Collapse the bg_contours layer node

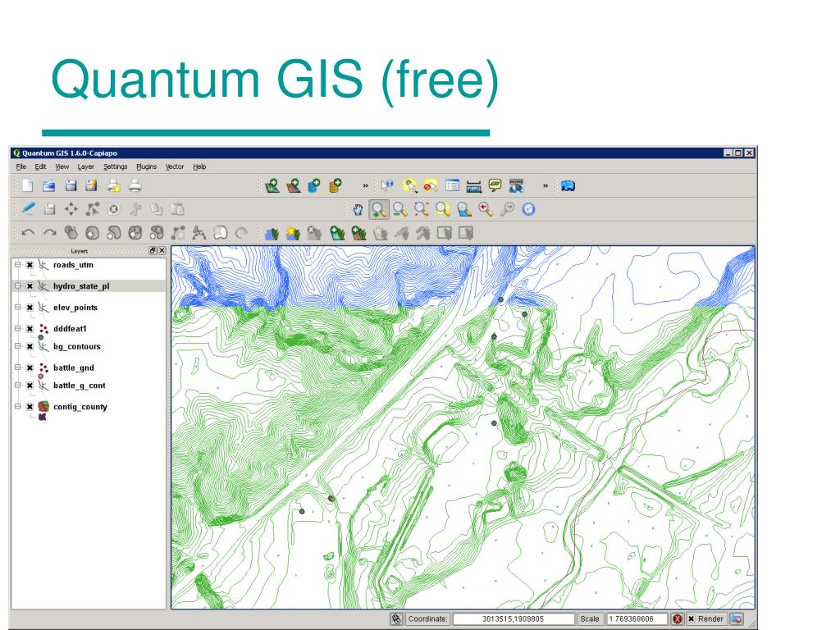[18, 346]
